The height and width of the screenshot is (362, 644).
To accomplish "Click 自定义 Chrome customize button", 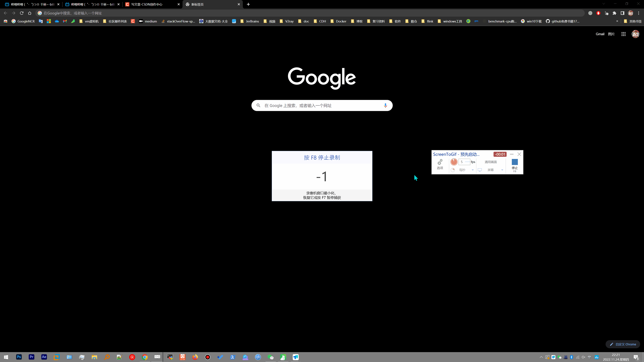I will (623, 344).
